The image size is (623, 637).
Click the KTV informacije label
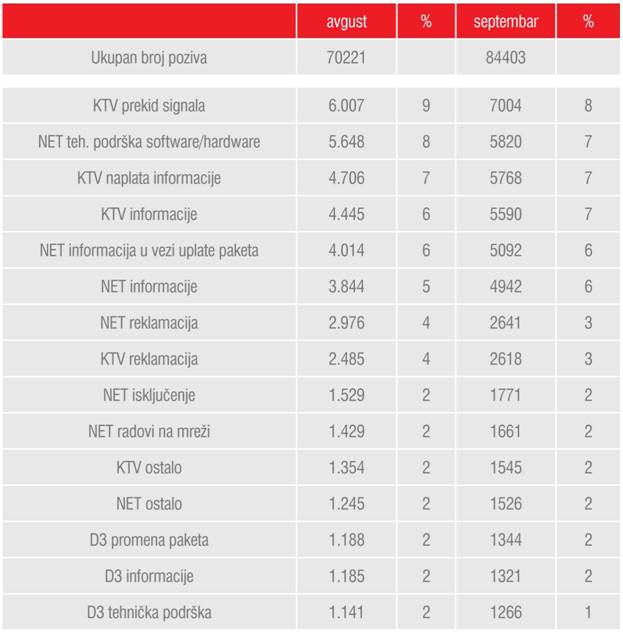coord(149,214)
